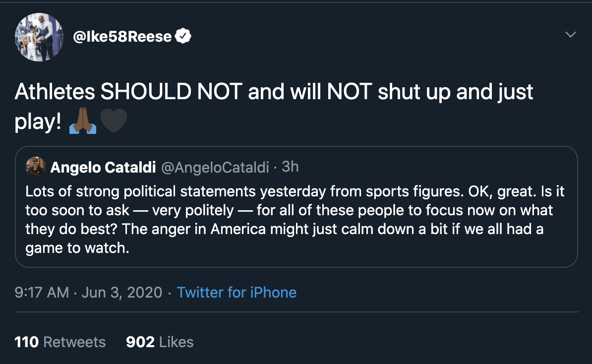Click the quoted tweet's 3h timestamp
Screen dimensions: 592x364
tap(290, 167)
